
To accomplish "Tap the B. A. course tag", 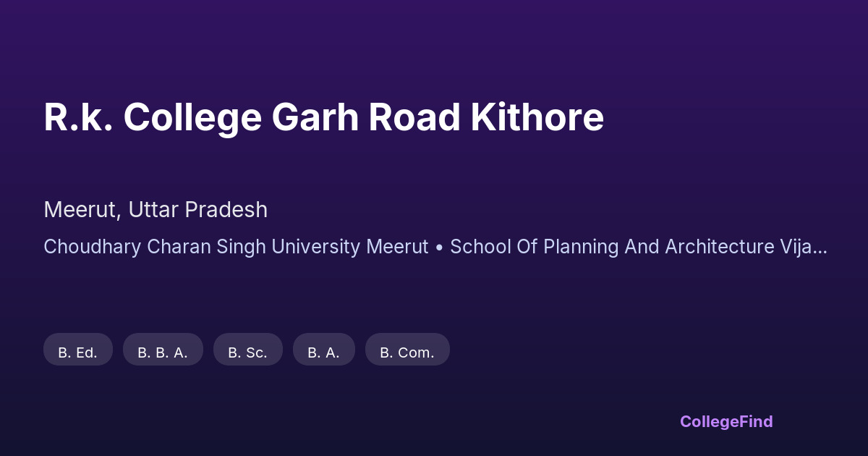I will [x=323, y=352].
